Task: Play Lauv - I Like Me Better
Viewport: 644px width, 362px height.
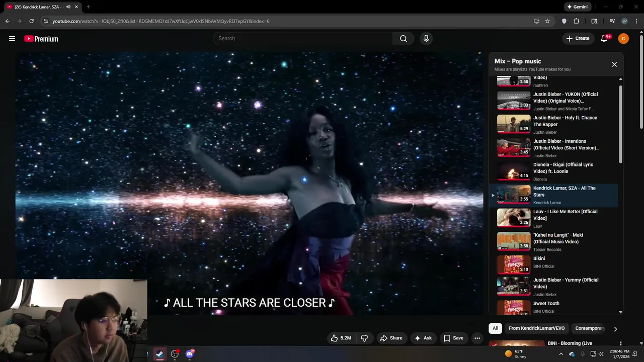Action: (554, 219)
